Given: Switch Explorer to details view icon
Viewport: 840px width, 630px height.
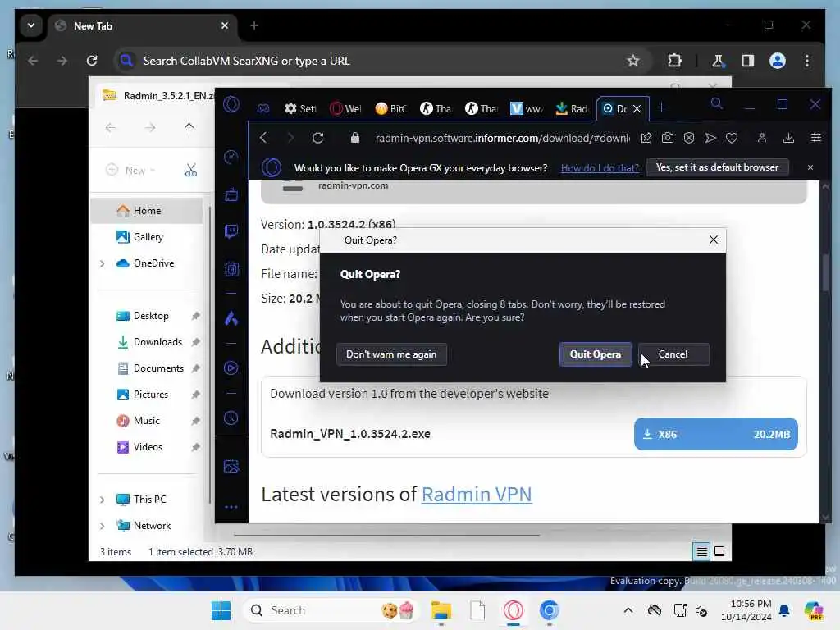Looking at the screenshot, I should (701, 551).
